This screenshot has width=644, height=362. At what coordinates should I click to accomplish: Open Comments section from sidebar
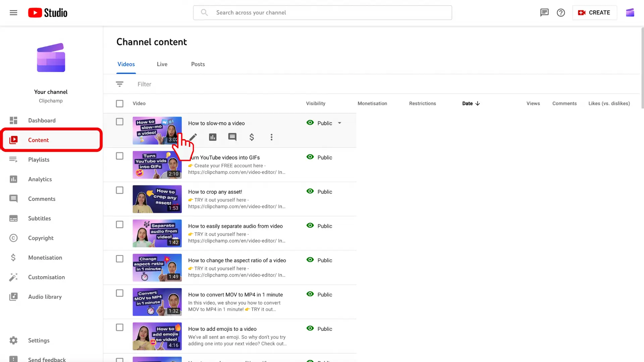point(42,198)
